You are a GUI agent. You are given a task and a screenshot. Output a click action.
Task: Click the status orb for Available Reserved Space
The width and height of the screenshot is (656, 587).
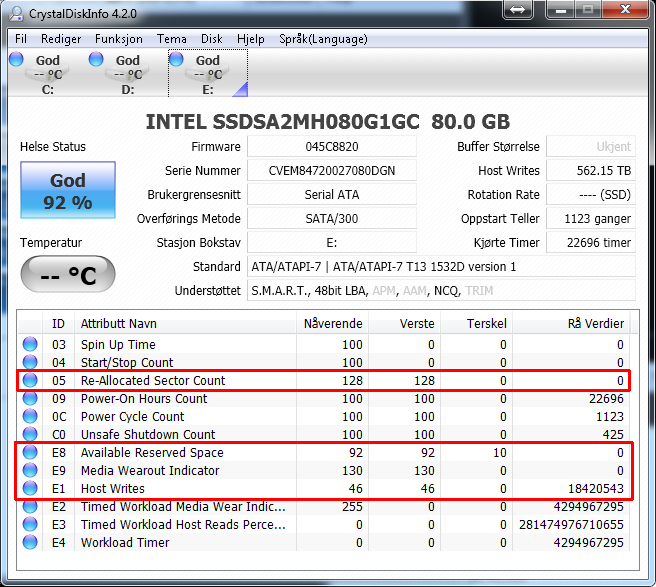[30, 452]
